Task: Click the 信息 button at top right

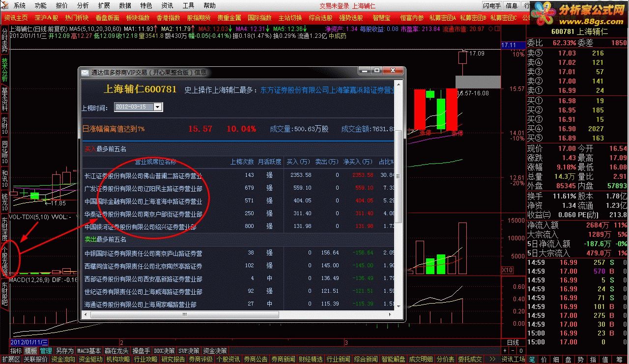Action: tap(512, 5)
